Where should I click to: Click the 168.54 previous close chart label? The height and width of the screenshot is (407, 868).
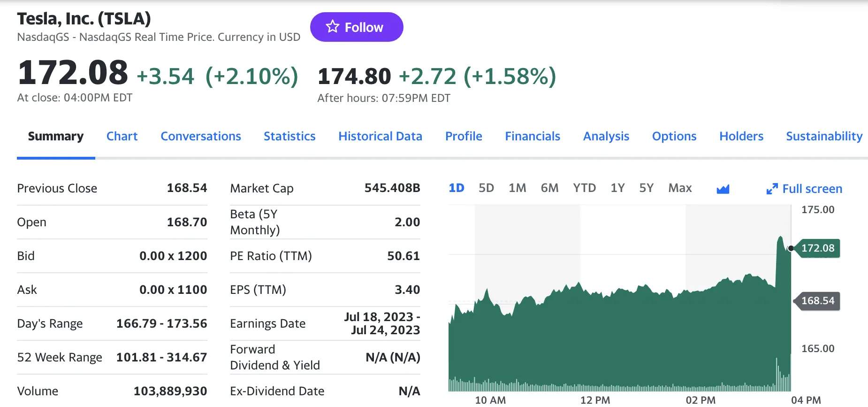click(x=817, y=301)
